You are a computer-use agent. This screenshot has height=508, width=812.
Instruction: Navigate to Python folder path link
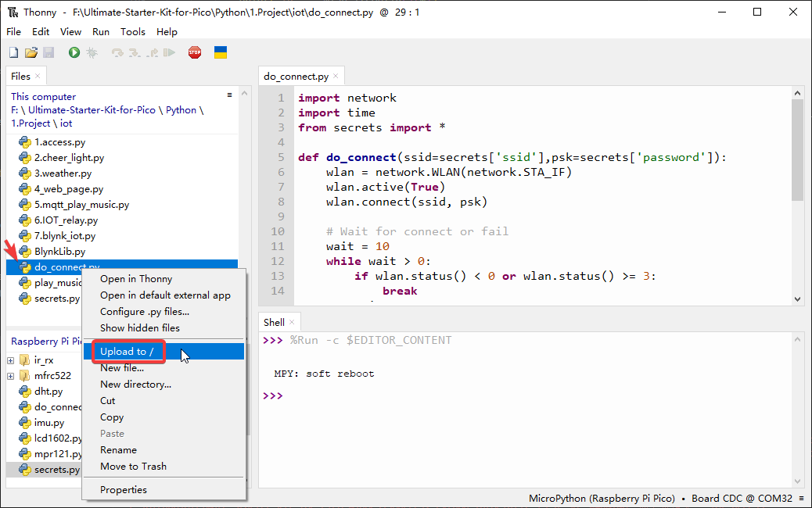181,110
